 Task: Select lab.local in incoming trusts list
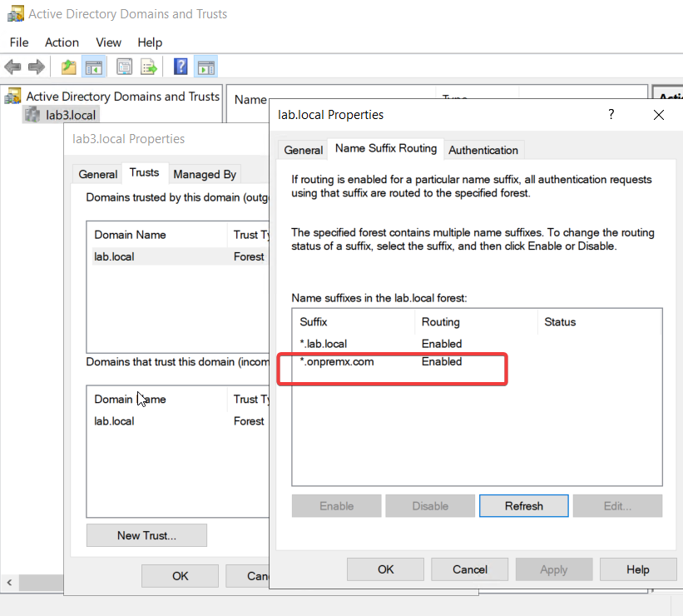click(x=114, y=421)
